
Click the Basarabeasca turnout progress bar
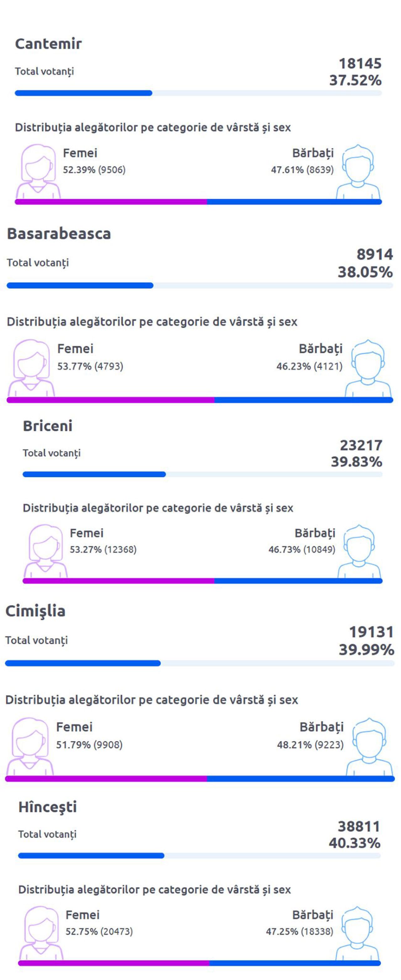[199, 285]
